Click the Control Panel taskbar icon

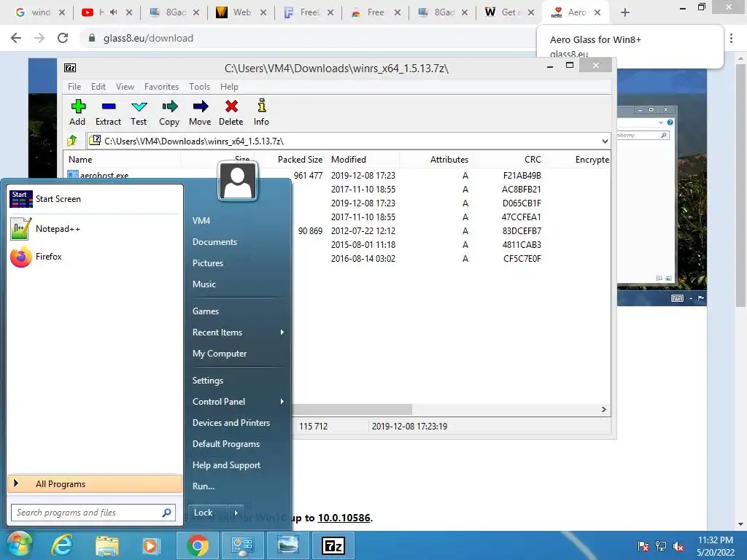tap(243, 545)
